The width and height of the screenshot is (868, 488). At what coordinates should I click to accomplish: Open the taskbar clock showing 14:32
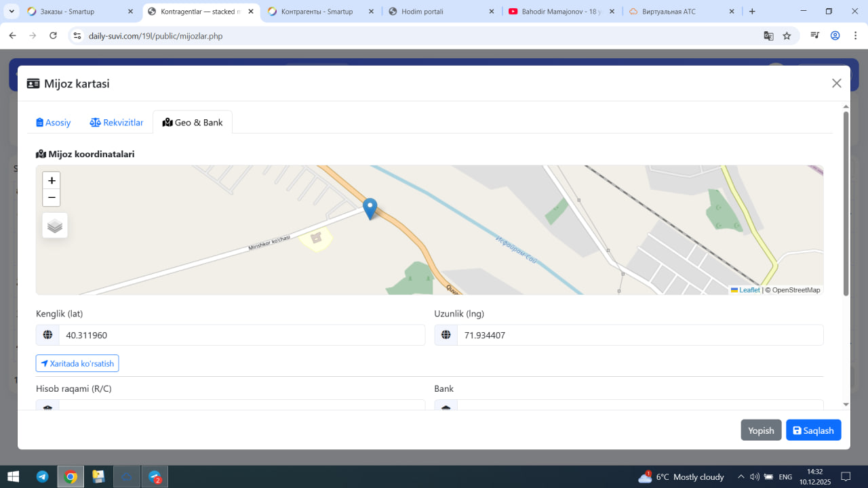(x=814, y=476)
